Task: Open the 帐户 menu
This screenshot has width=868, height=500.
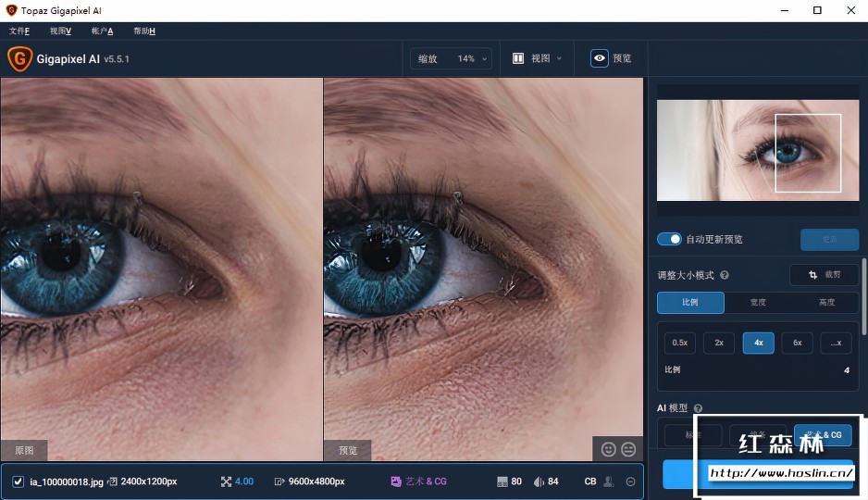Action: 102,31
